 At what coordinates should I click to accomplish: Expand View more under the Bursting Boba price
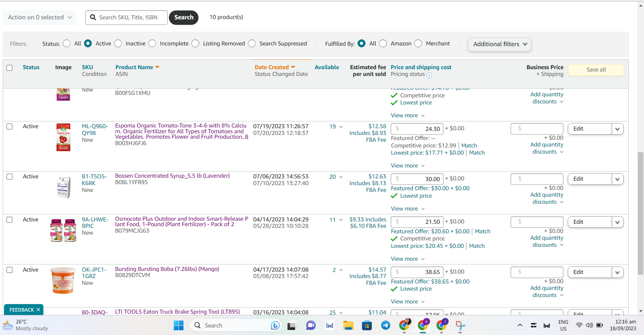click(x=408, y=301)
